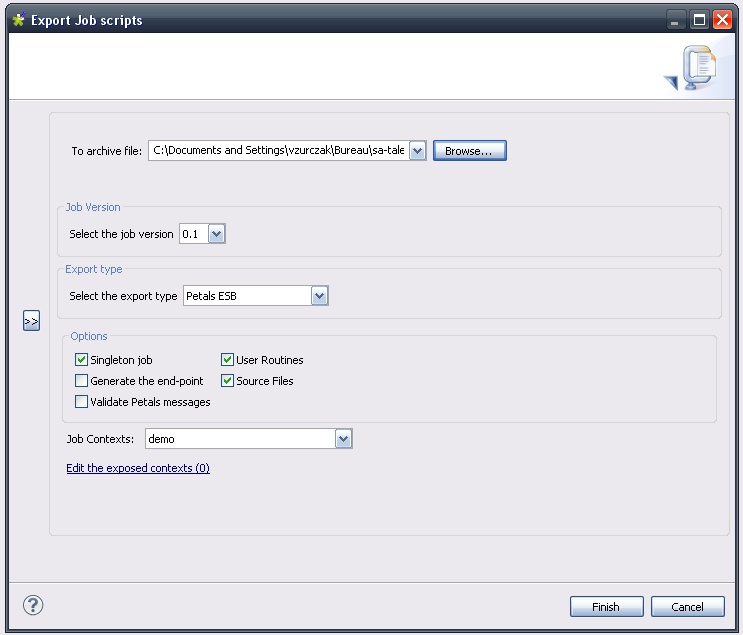Click the Browse... button

point(469,151)
